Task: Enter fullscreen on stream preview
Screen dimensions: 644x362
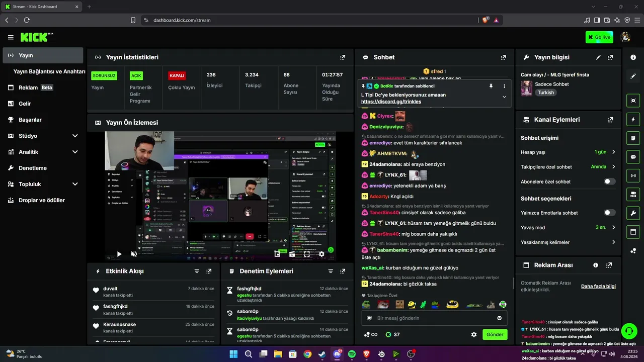Action: [307, 254]
